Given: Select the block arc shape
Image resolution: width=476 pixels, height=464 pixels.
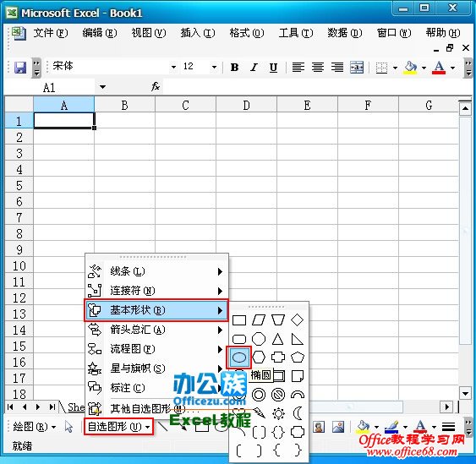Looking at the screenshot, I should 298,395.
